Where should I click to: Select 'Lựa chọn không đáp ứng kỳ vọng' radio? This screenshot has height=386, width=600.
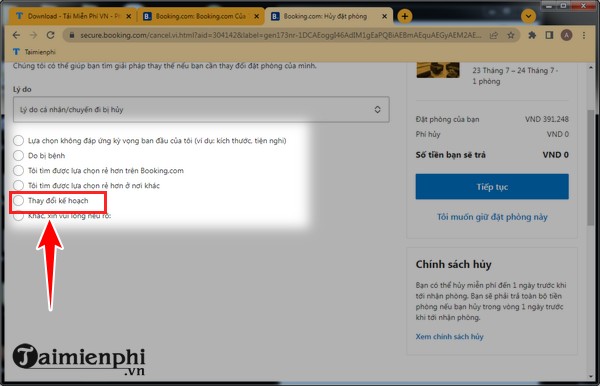[x=18, y=140]
